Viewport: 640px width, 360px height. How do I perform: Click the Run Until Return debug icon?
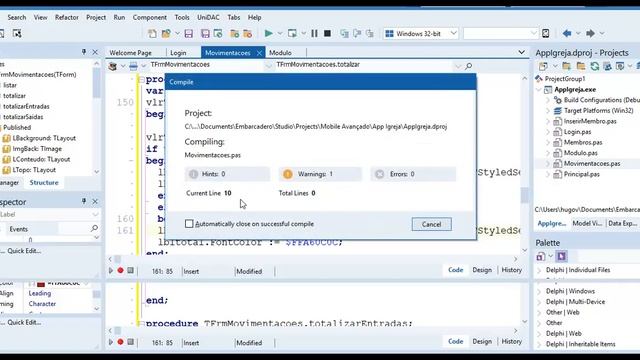tap(370, 33)
